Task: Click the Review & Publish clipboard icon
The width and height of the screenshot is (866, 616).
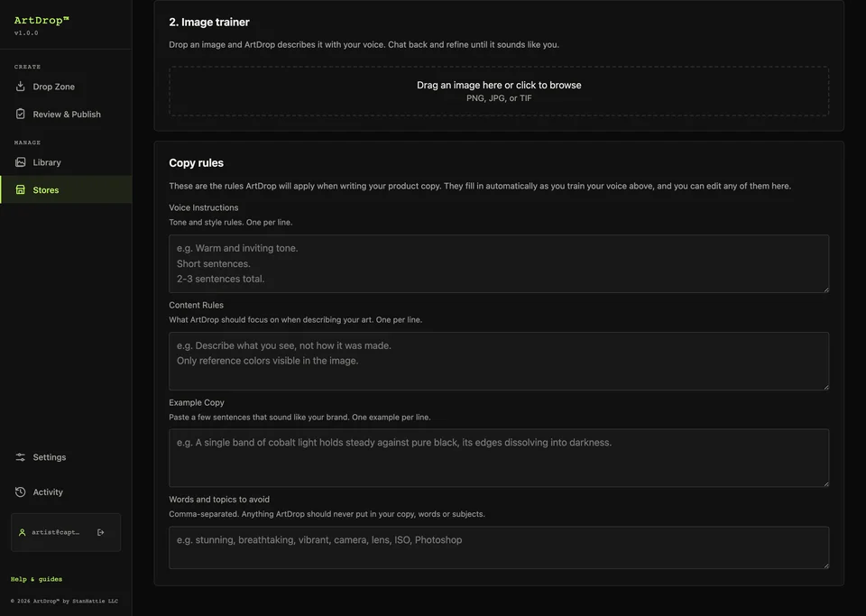Action: (x=21, y=114)
